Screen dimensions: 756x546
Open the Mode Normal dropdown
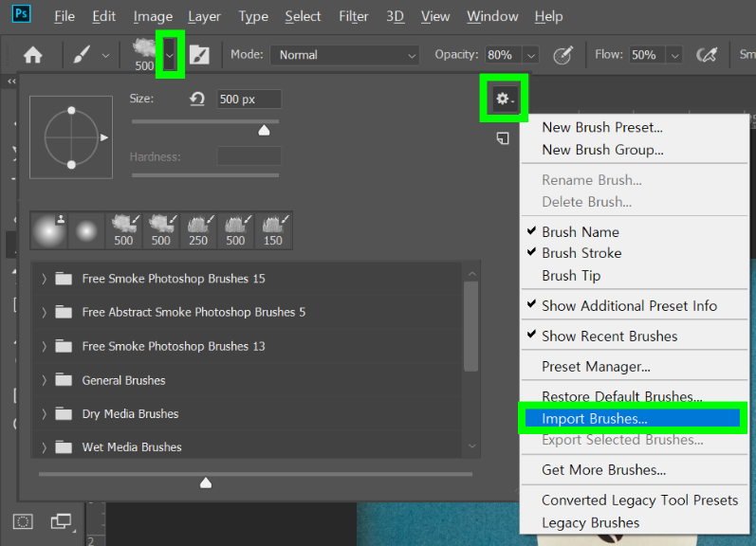coord(344,55)
